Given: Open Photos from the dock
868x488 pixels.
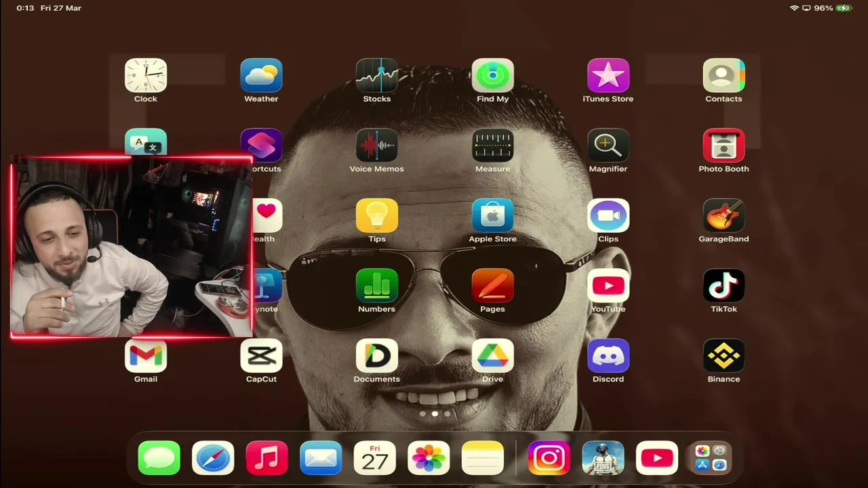Looking at the screenshot, I should (x=429, y=458).
